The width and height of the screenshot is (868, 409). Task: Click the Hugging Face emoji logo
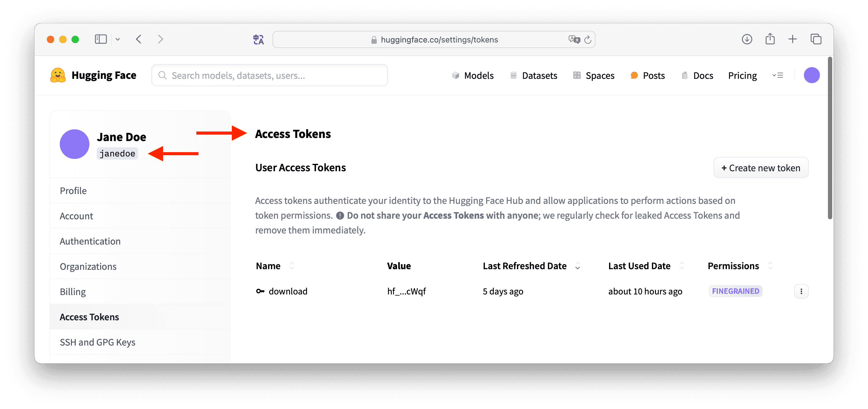(x=58, y=75)
